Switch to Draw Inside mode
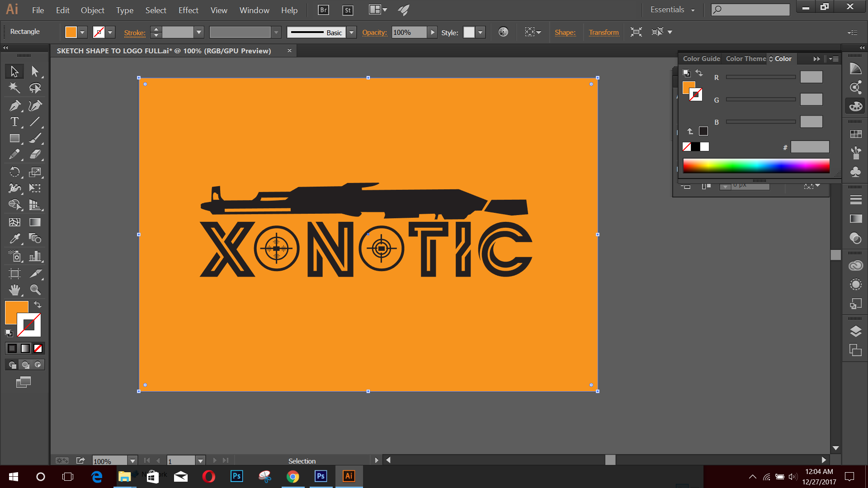Screen dimensions: 868x488 38,365
